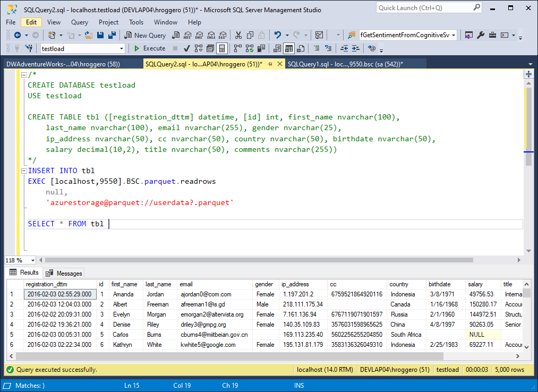Open the Query menu
Image resolution: width=538 pixels, height=392 pixels.
80,22
